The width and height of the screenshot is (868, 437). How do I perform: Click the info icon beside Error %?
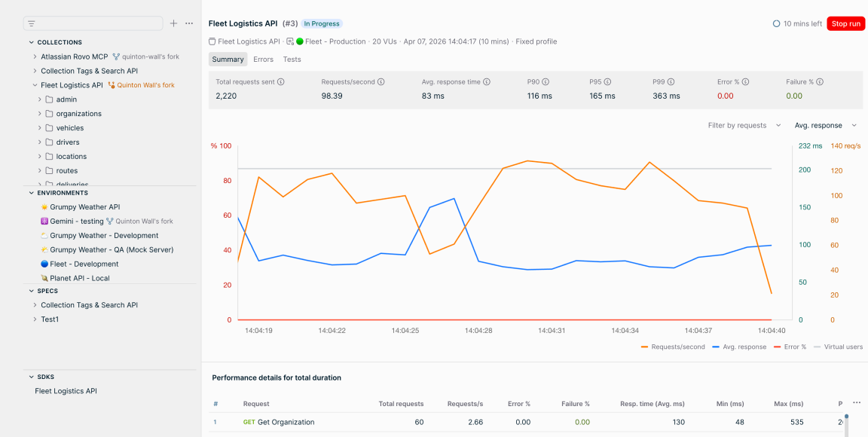pos(746,82)
